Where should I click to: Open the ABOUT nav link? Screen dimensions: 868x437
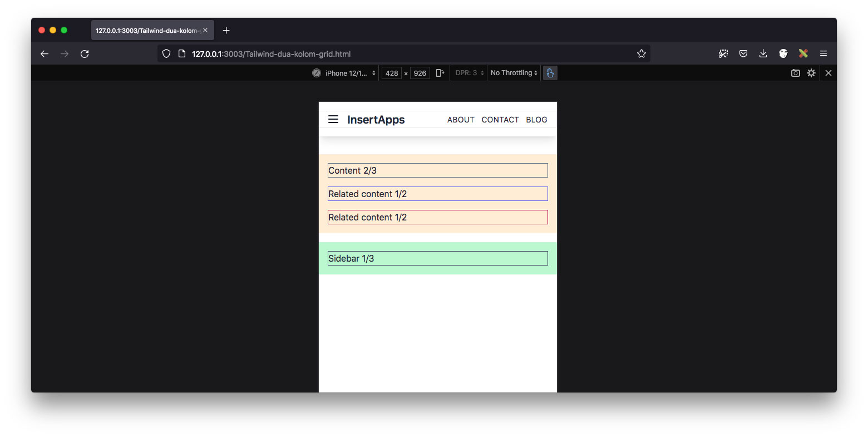point(461,120)
